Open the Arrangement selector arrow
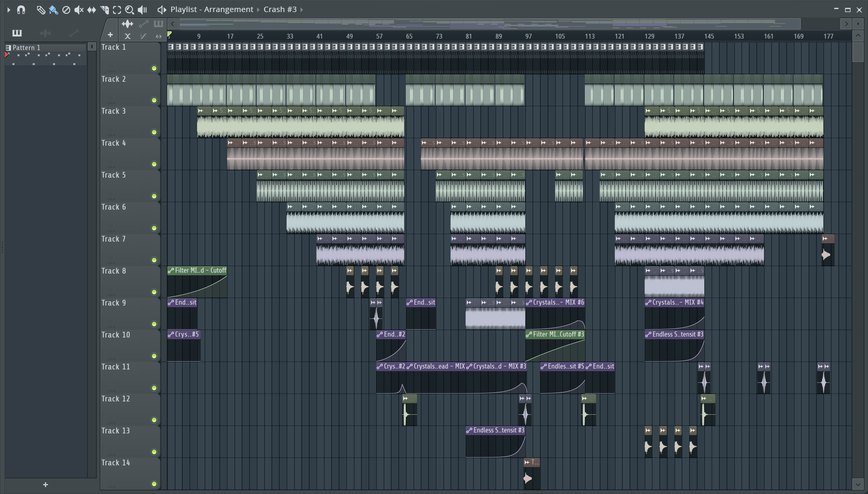 pyautogui.click(x=258, y=10)
